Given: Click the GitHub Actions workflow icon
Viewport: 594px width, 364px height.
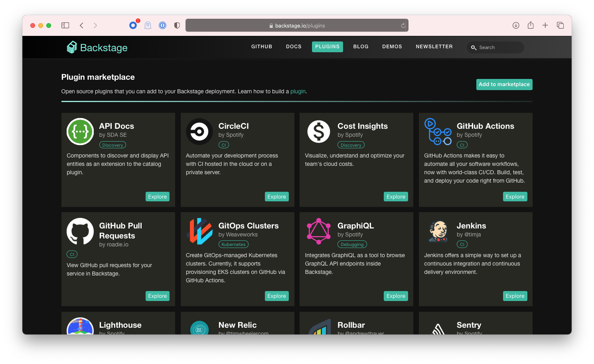Looking at the screenshot, I should 438,132.
